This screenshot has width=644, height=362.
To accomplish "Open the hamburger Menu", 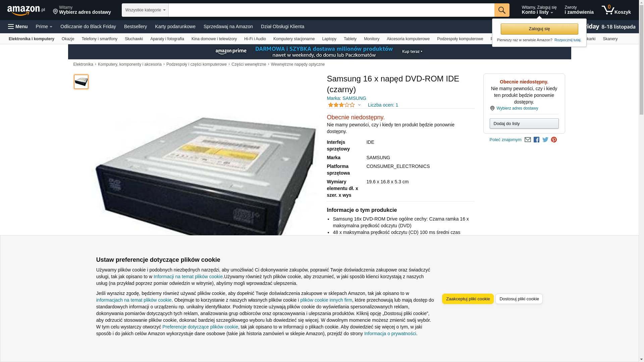I will click(18, 26).
